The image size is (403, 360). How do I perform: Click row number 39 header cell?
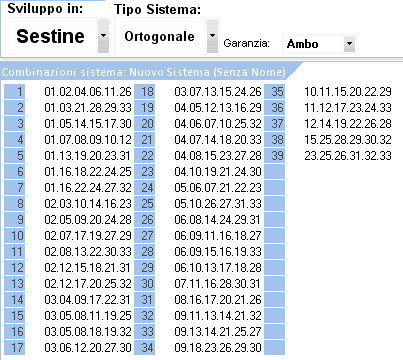pyautogui.click(x=275, y=155)
